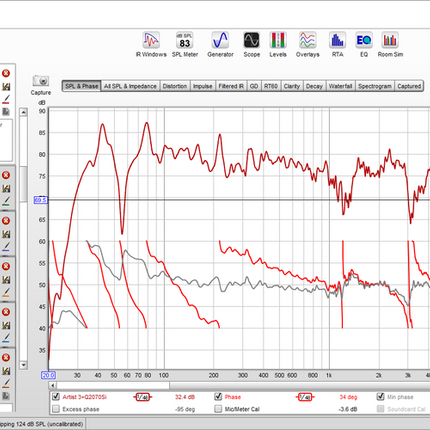Click the green trace colour pen icon
The image size is (430, 430).
point(6,201)
